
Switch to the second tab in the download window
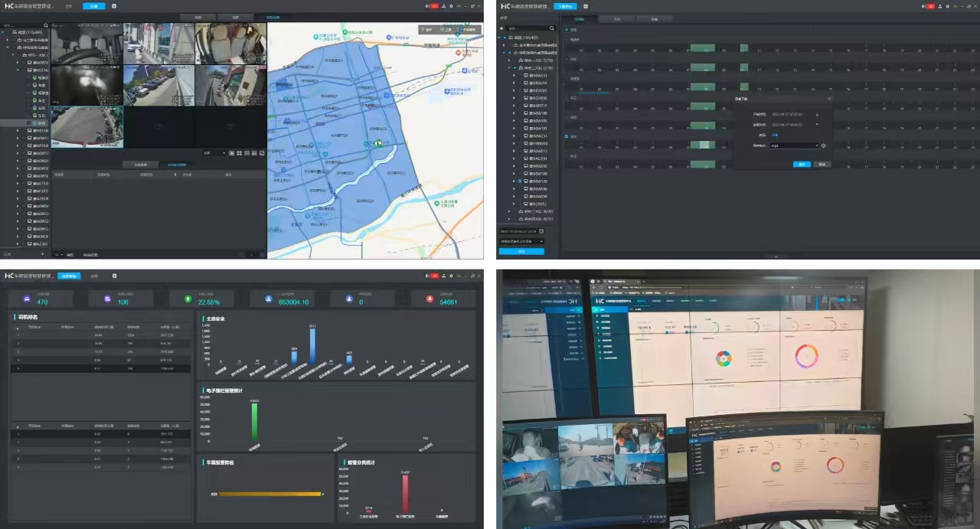617,19
